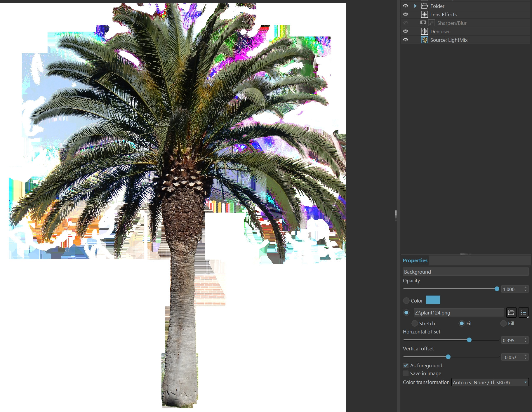Toggle visibility of Source: LightMix layer

406,40
